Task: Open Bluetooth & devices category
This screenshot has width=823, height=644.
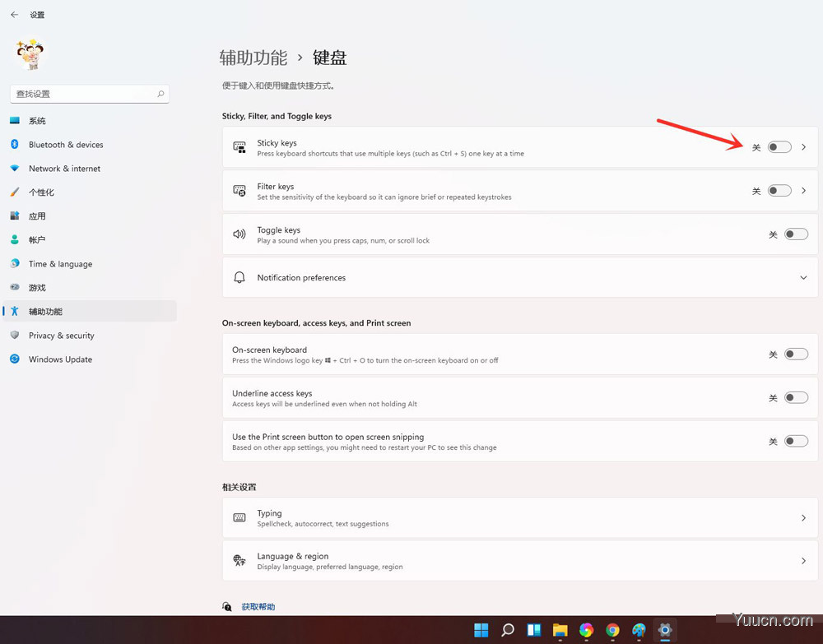Action: tap(90, 145)
